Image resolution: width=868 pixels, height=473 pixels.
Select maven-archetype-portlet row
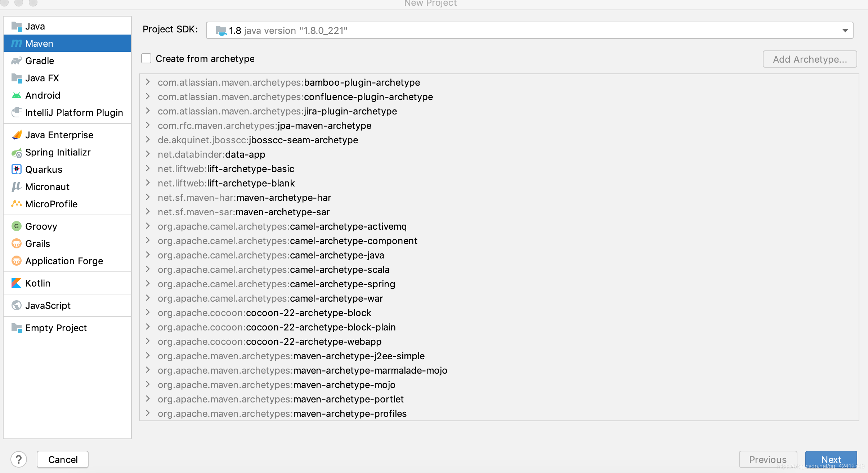tap(499, 399)
